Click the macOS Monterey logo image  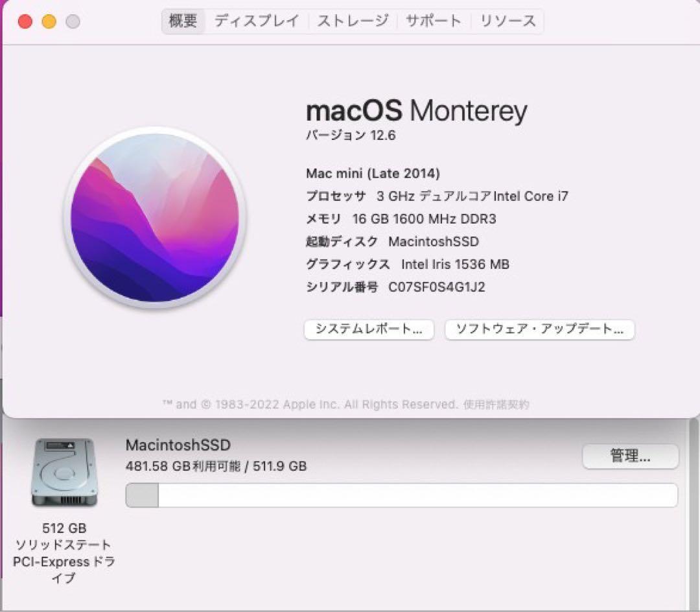click(x=155, y=217)
